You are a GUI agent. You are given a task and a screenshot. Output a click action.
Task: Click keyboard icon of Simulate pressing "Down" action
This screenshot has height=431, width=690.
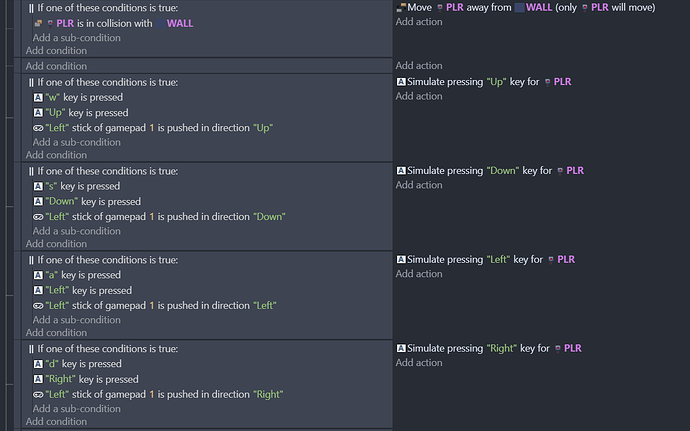click(x=401, y=170)
